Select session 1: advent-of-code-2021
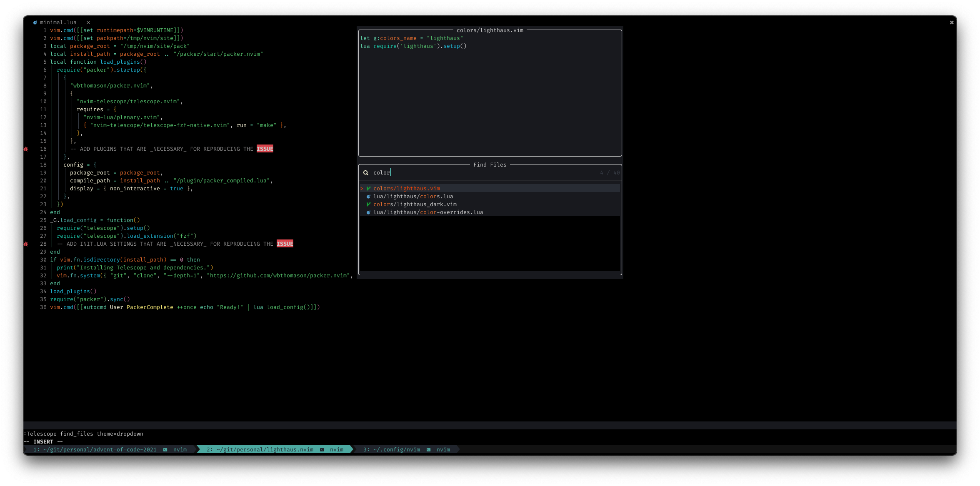The height and width of the screenshot is (486, 980). point(95,449)
